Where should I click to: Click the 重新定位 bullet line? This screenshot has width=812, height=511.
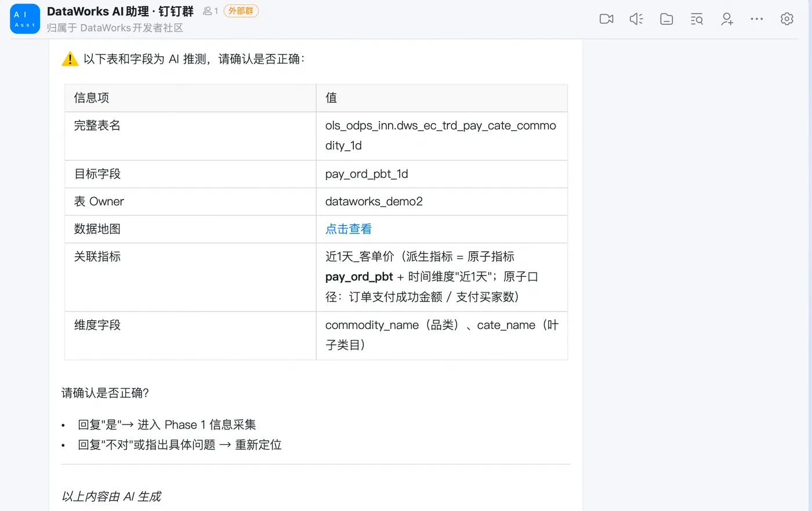click(x=180, y=445)
